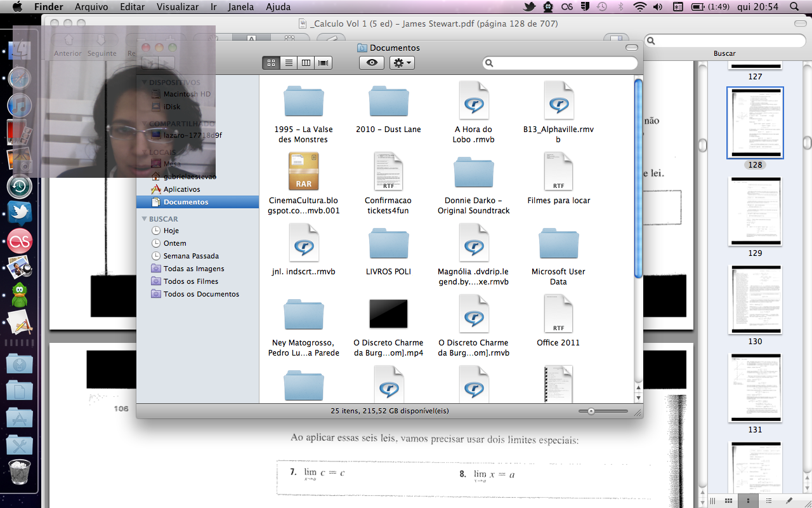The height and width of the screenshot is (508, 812).
Task: Collapse the COMPARTILHADO sidebar section
Action: [145, 124]
